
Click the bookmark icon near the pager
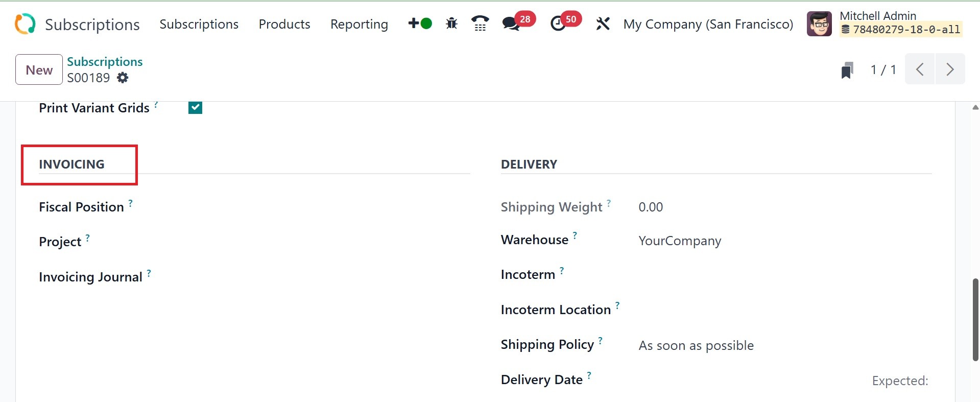click(847, 70)
